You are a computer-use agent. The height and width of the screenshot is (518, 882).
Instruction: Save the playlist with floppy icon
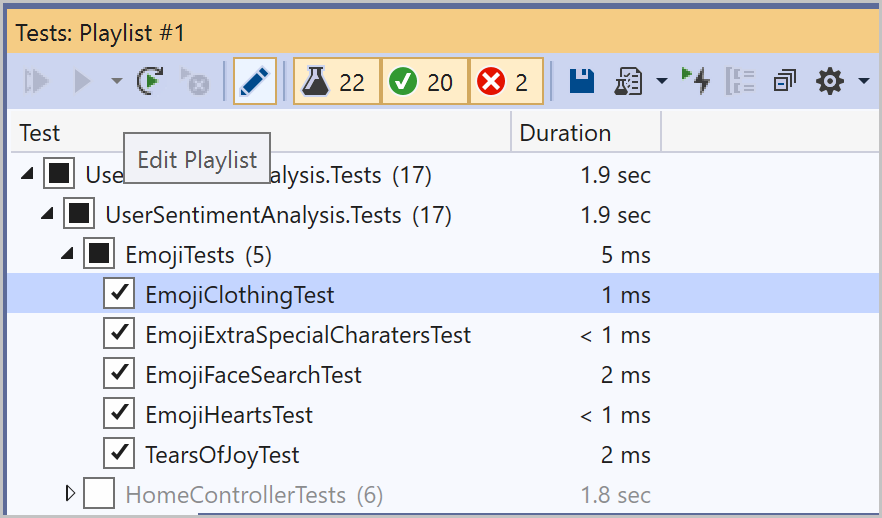[582, 82]
